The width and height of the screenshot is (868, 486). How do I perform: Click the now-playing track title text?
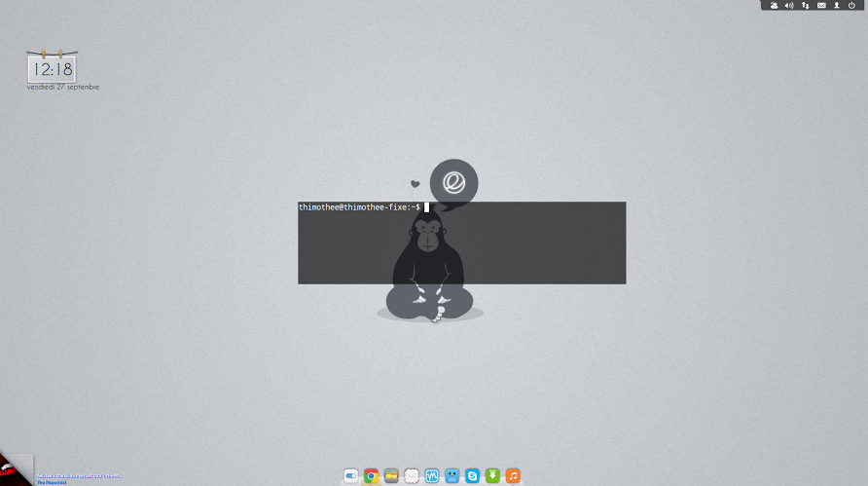coord(79,475)
